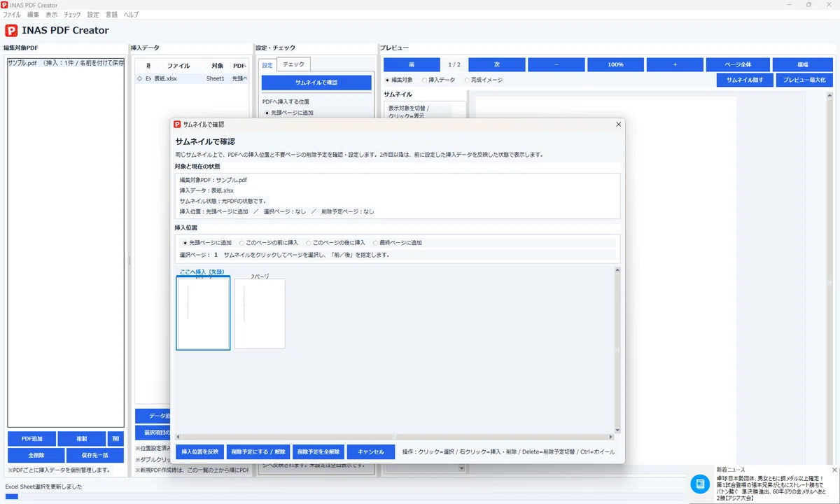Click the INAS PDF Creator logo icon in header
The width and height of the screenshot is (840, 504).
11,30
